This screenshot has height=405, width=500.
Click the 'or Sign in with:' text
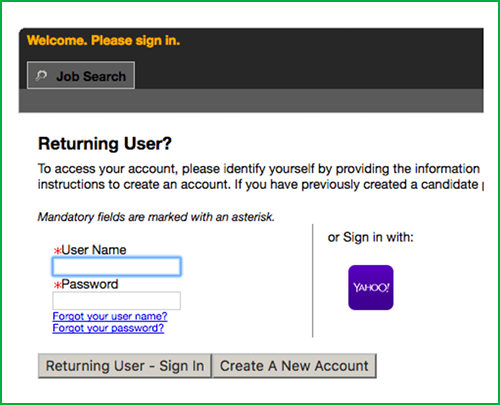371,237
